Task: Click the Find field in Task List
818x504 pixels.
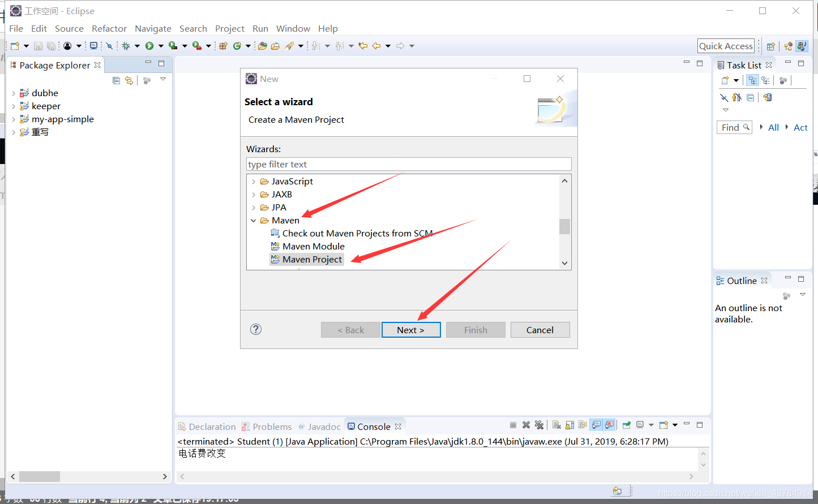Action: pos(734,127)
